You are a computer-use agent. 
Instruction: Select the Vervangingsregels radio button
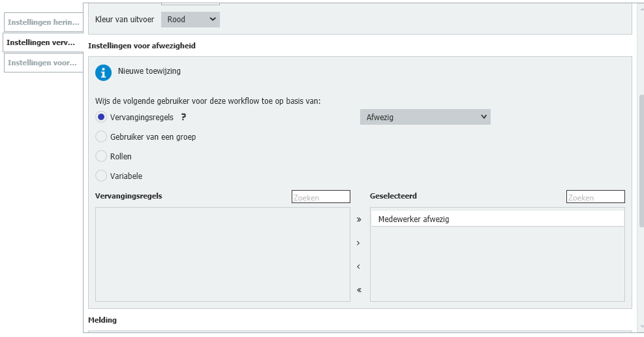click(101, 118)
